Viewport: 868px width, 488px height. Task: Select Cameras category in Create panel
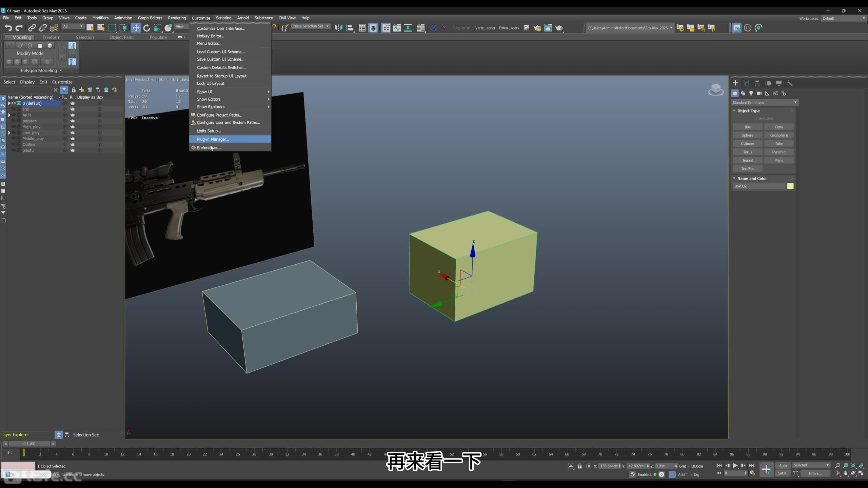point(759,93)
